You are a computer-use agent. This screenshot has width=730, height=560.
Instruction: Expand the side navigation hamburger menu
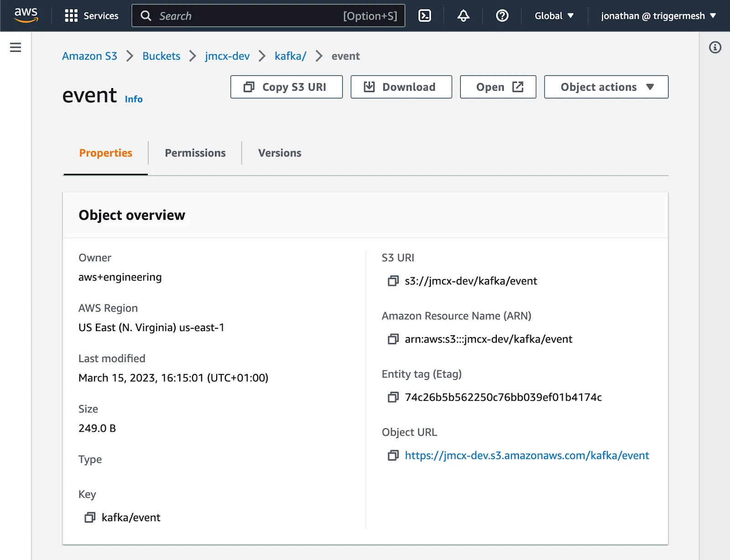pyautogui.click(x=16, y=47)
